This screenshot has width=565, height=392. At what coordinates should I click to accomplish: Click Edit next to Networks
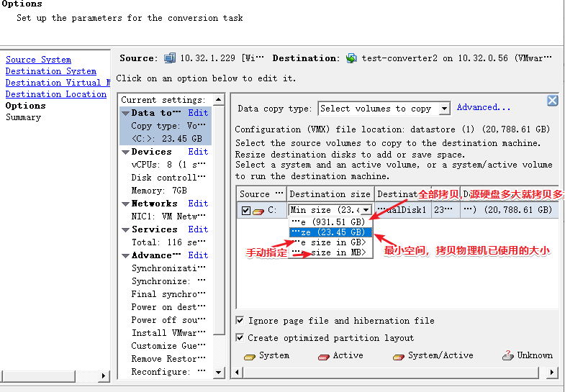198,204
